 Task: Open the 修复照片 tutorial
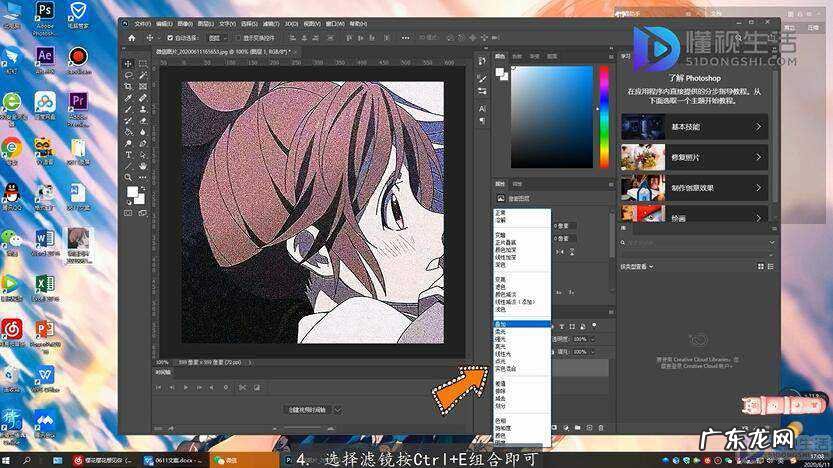(x=692, y=159)
